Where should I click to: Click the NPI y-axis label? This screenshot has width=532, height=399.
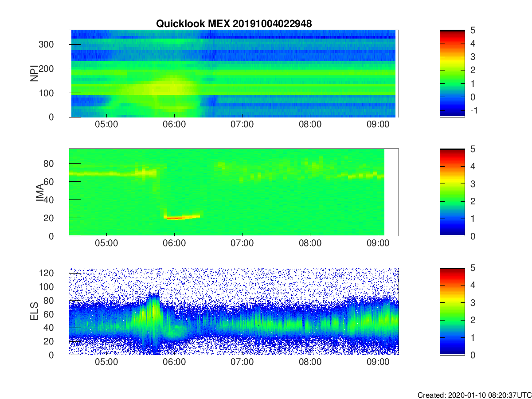pos(33,74)
